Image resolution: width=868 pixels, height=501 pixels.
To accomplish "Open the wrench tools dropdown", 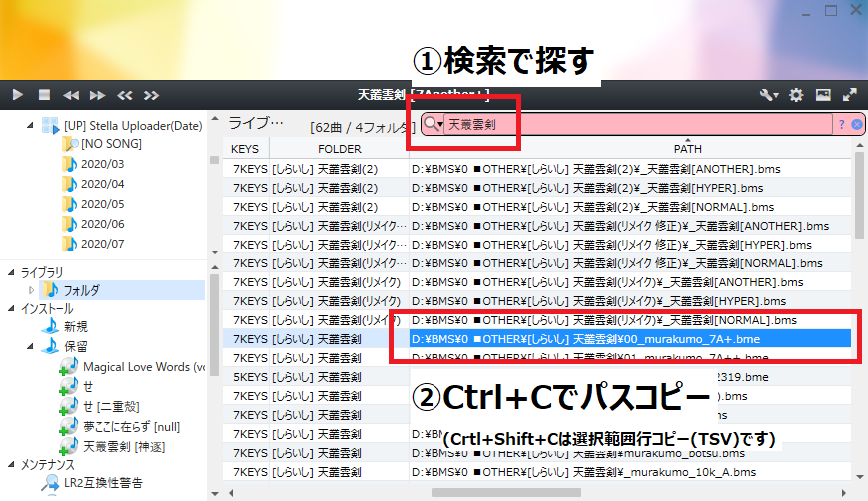I will (x=769, y=95).
